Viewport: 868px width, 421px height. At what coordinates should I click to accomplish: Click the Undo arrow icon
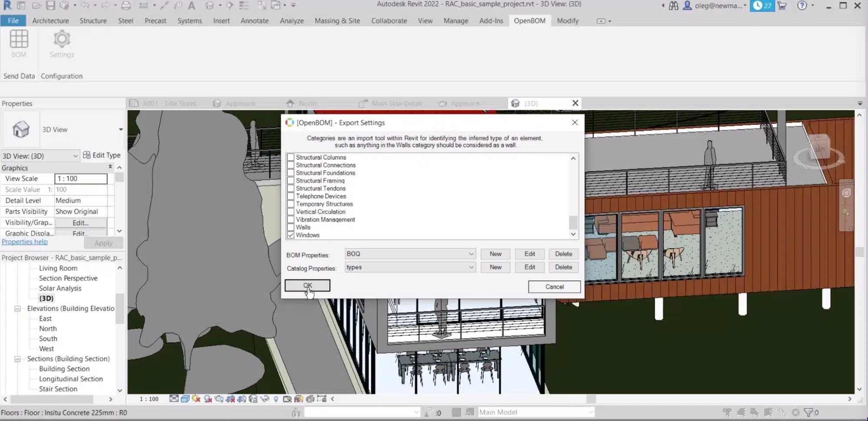(85, 6)
